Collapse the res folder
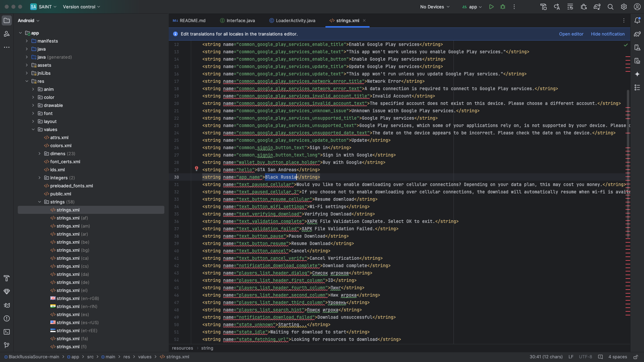The height and width of the screenshot is (362, 644). click(x=27, y=81)
